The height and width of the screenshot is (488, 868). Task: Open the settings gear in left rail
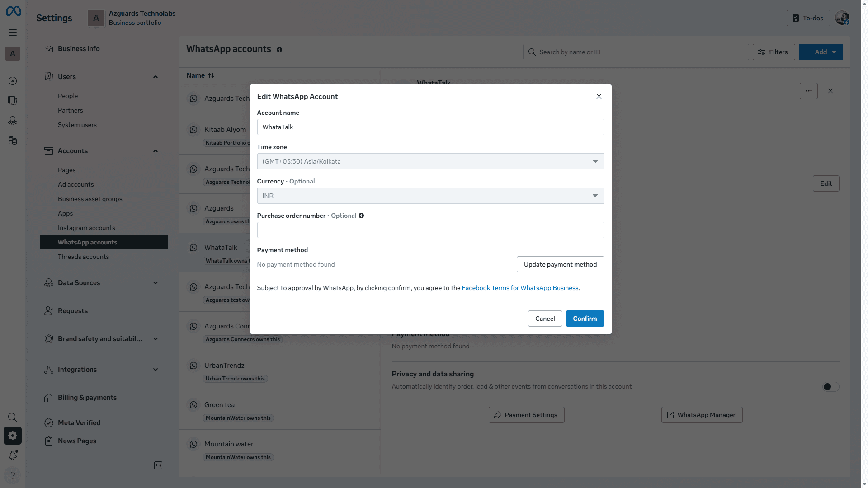13,436
